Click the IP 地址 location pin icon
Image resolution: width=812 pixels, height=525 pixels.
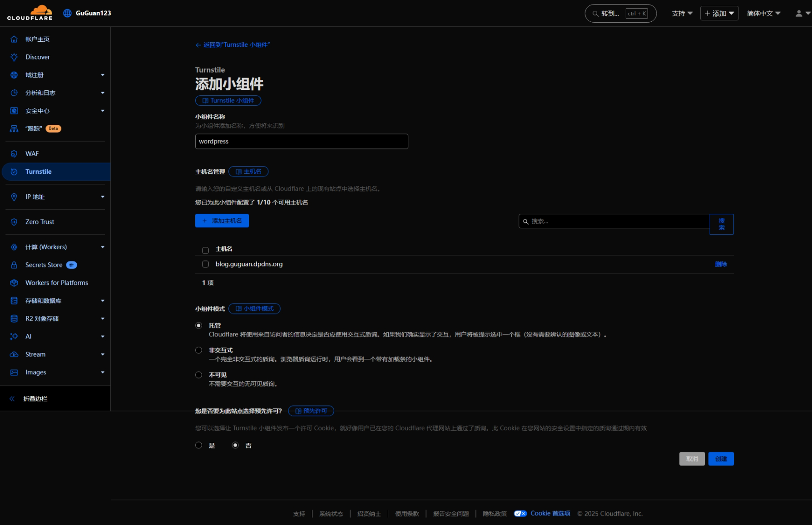14,197
